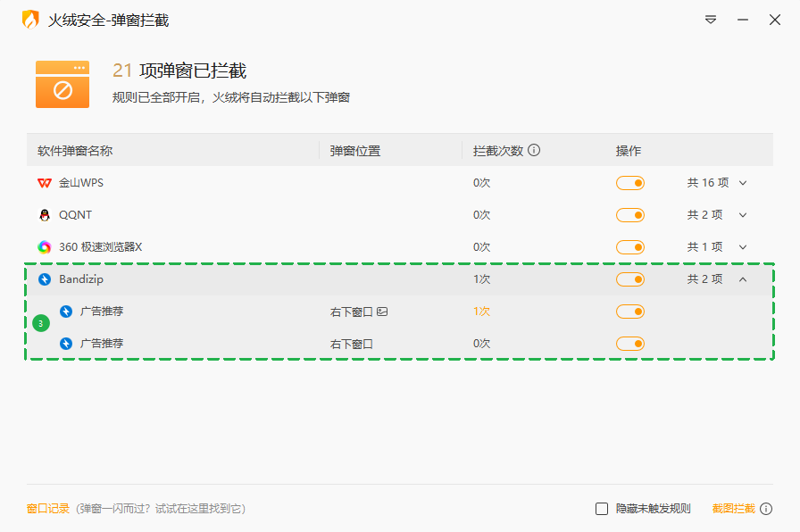The image size is (800, 532).
Task: Turn off the first 广告推荐 rule switch
Action: tap(629, 312)
